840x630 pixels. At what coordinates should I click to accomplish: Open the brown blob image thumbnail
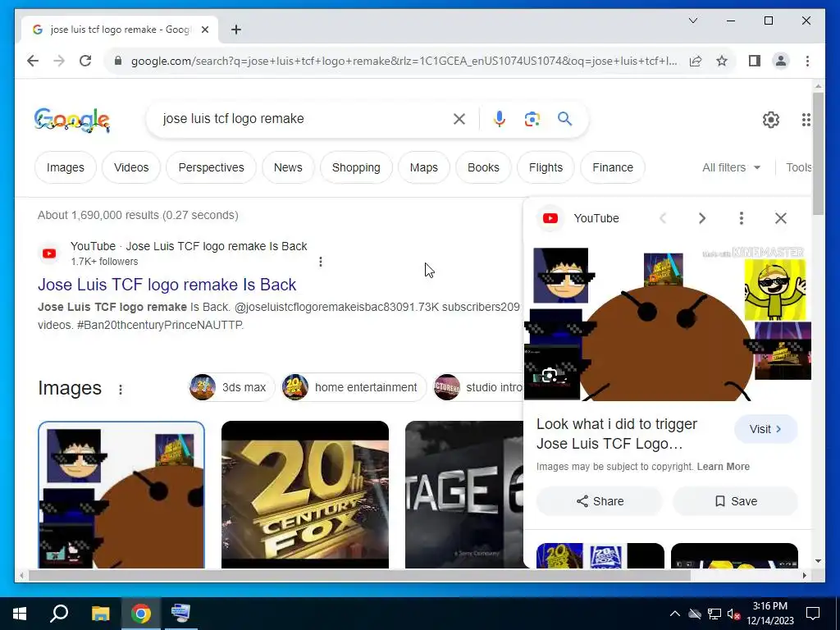coord(121,495)
